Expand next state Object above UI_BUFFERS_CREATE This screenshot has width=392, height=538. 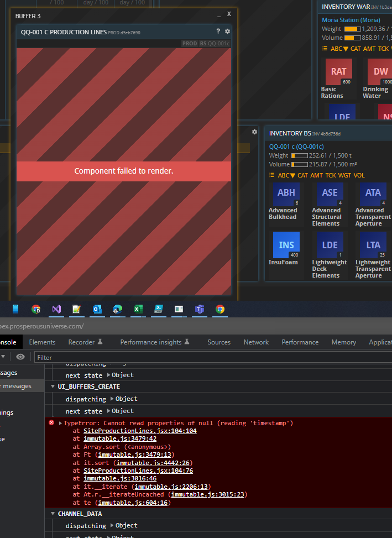[x=108, y=375]
